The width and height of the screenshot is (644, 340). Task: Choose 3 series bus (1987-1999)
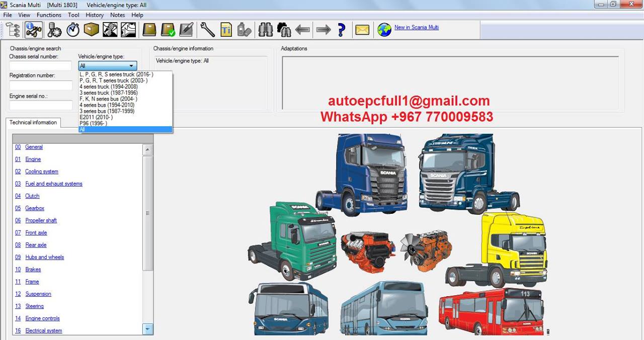[x=125, y=111]
